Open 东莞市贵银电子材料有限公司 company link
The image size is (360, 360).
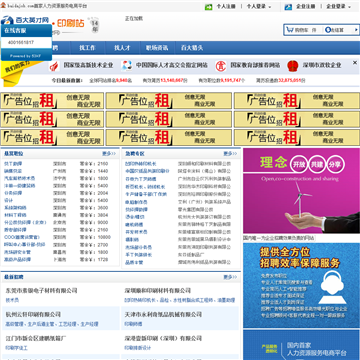click(x=41, y=291)
